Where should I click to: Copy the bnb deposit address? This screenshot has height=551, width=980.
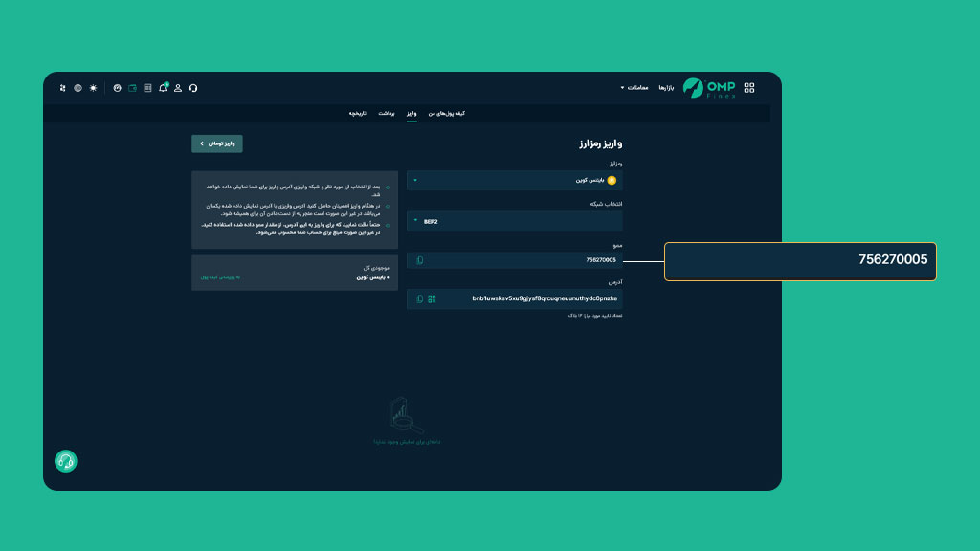click(x=420, y=299)
